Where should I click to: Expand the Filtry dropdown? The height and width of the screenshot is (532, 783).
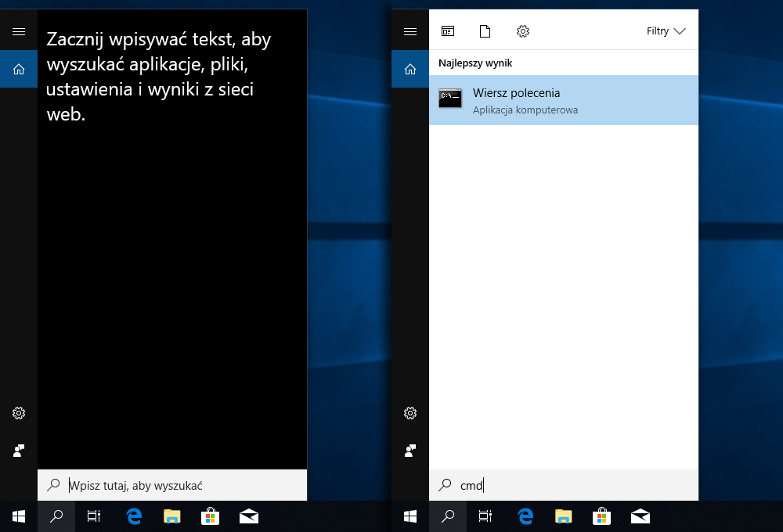(666, 31)
